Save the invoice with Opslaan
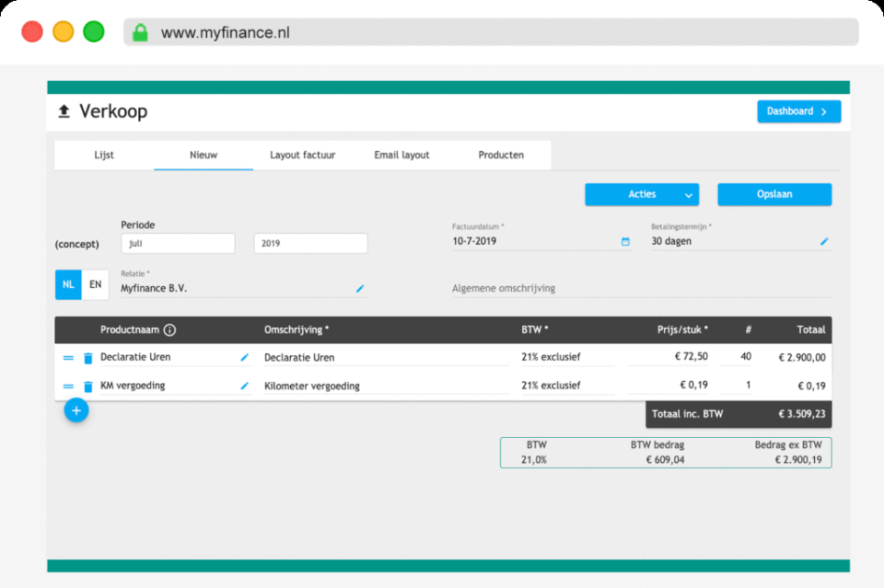 pos(774,194)
